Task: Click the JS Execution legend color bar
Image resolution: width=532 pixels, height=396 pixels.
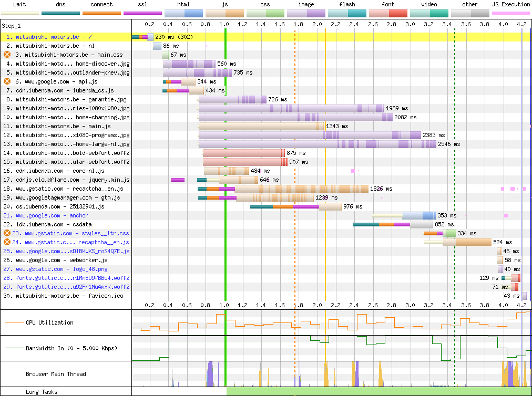Action: (x=511, y=14)
